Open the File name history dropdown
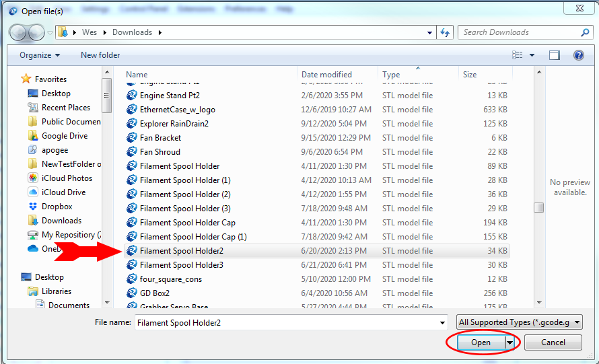 (442, 322)
